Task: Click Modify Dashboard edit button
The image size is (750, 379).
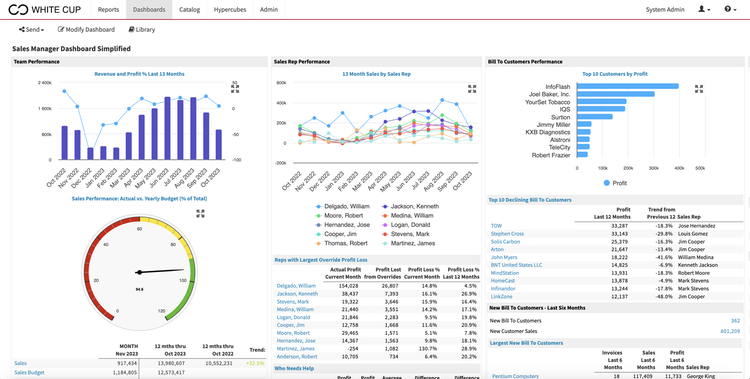Action: 87,30
